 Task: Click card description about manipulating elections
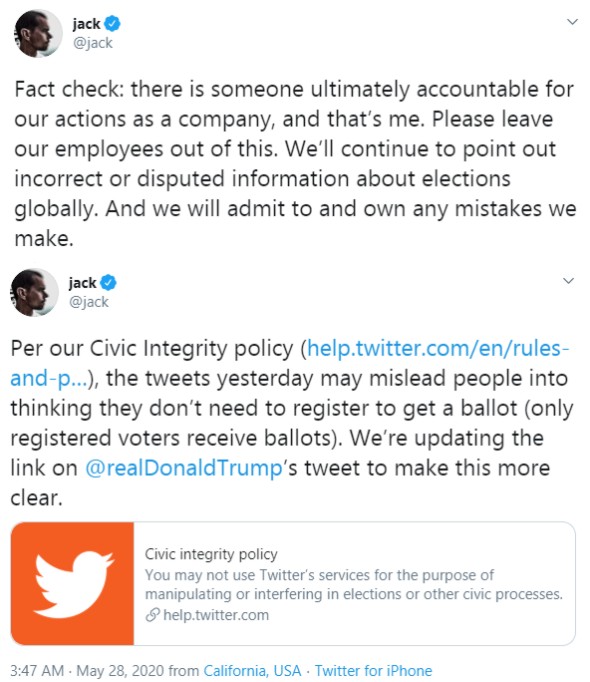[x=354, y=585]
